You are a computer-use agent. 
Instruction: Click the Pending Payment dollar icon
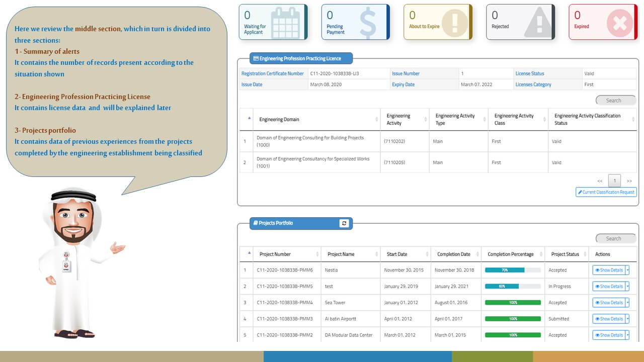(368, 23)
